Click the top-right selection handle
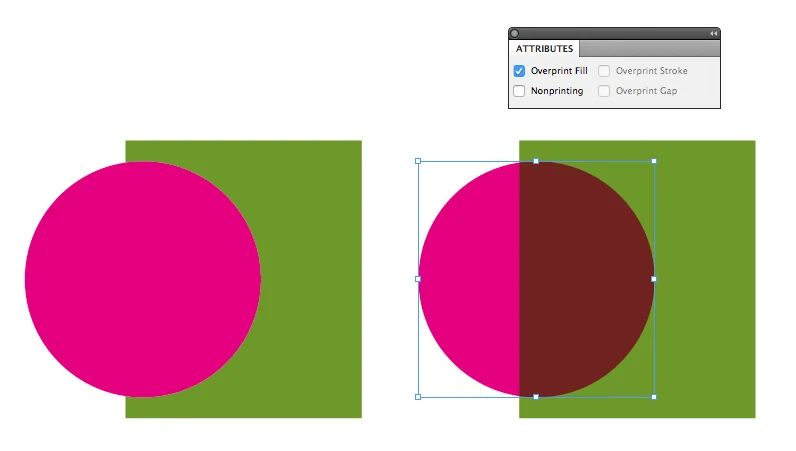Viewport: 796px width, 451px height. pos(654,160)
